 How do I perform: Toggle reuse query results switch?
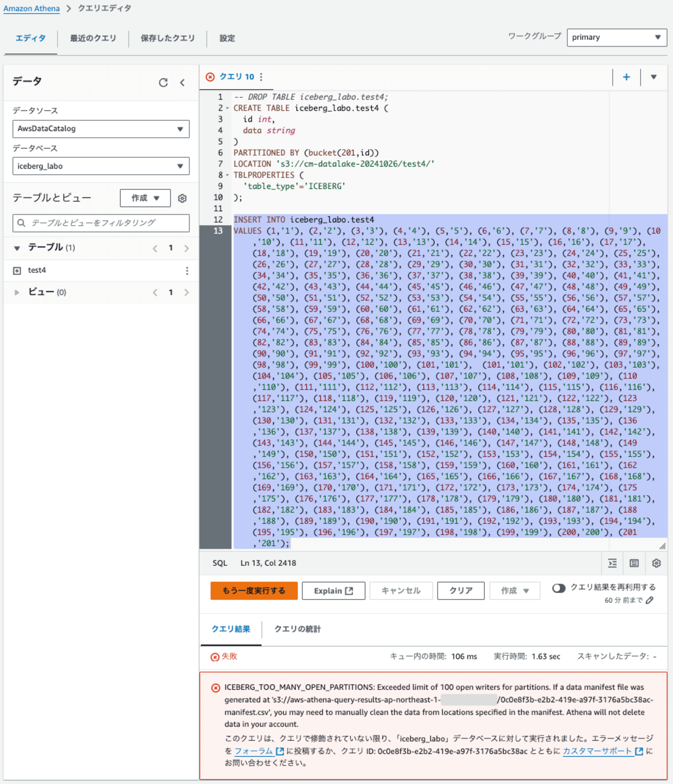pyautogui.click(x=559, y=588)
